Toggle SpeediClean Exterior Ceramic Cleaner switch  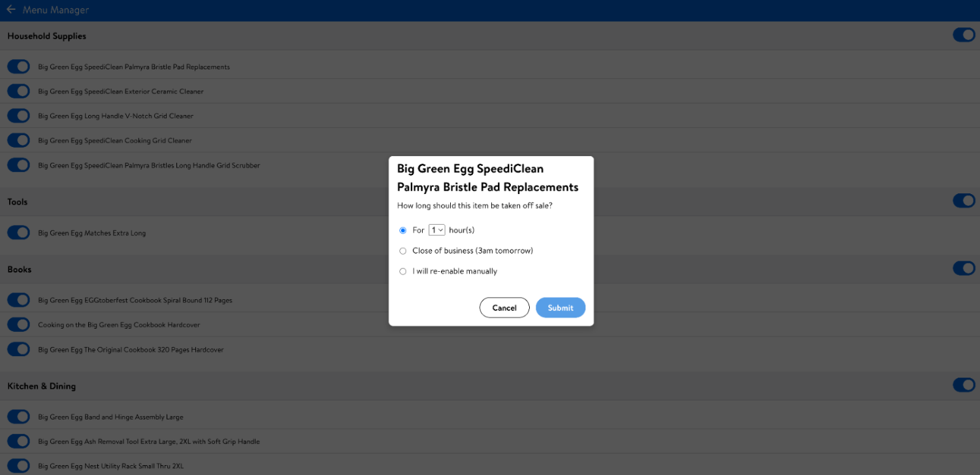coord(19,91)
